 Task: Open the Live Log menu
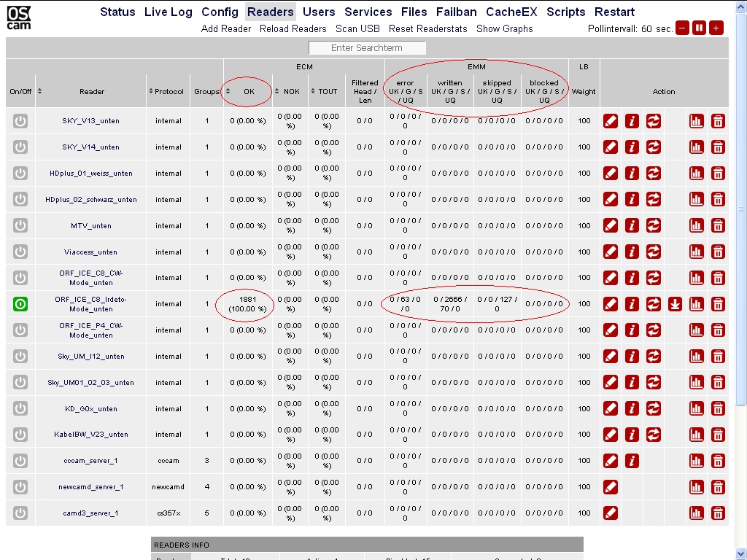[169, 12]
